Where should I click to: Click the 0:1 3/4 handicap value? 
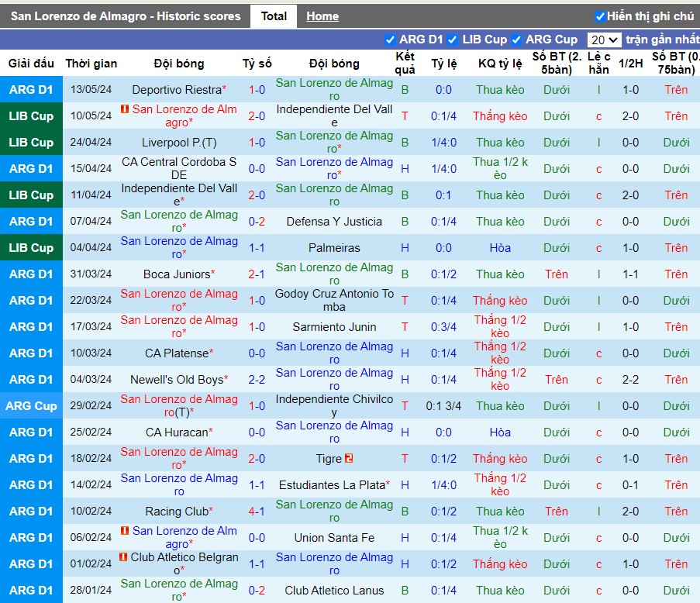(443, 405)
